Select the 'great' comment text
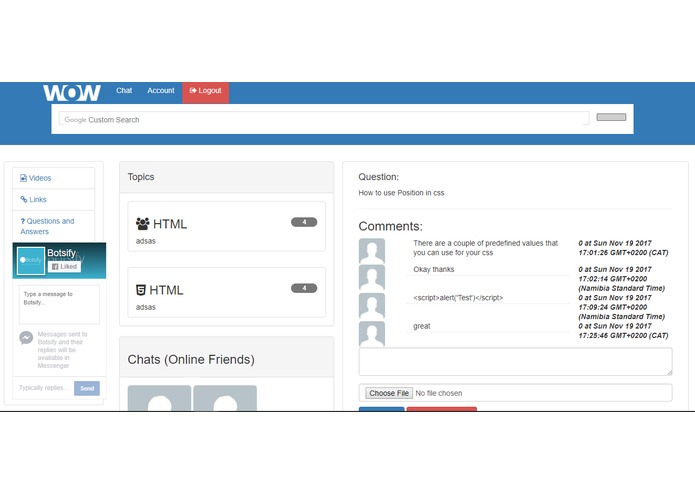Screen dimensions: 695x494 (x=422, y=326)
